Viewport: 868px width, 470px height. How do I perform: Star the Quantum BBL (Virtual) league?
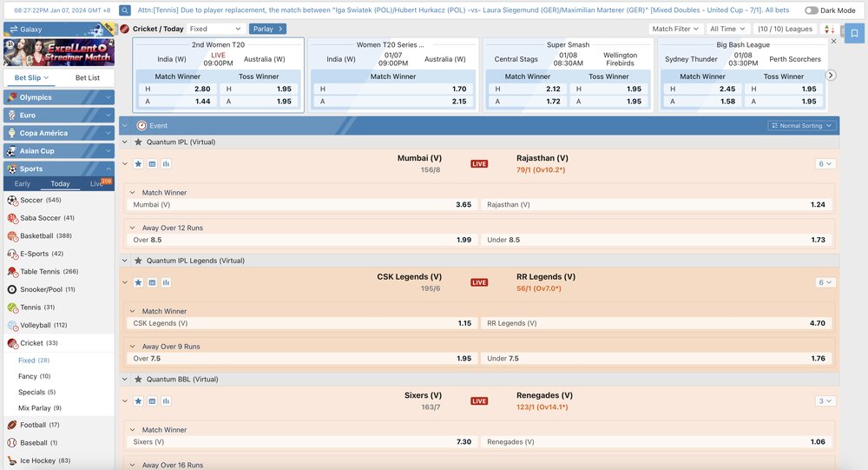pos(138,380)
